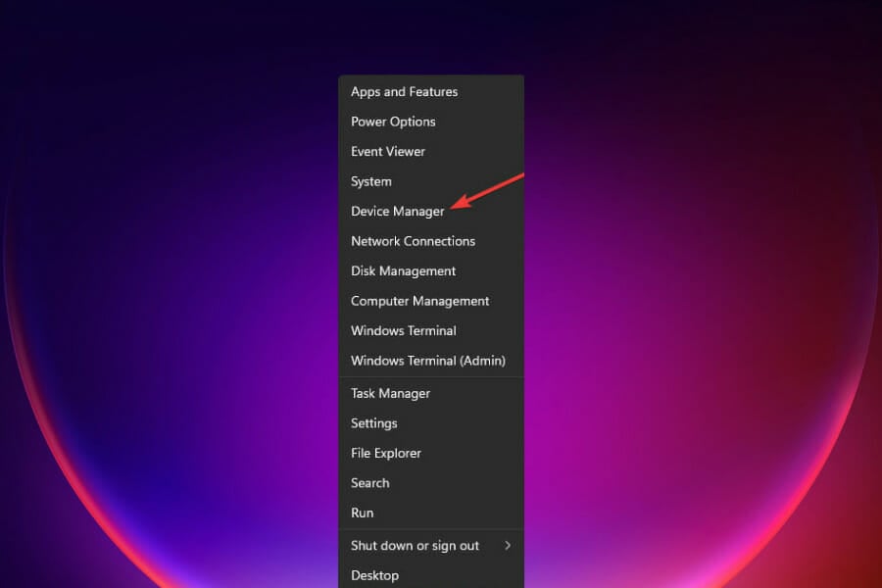Open Task Manager
The height and width of the screenshot is (588, 882).
[x=431, y=393]
